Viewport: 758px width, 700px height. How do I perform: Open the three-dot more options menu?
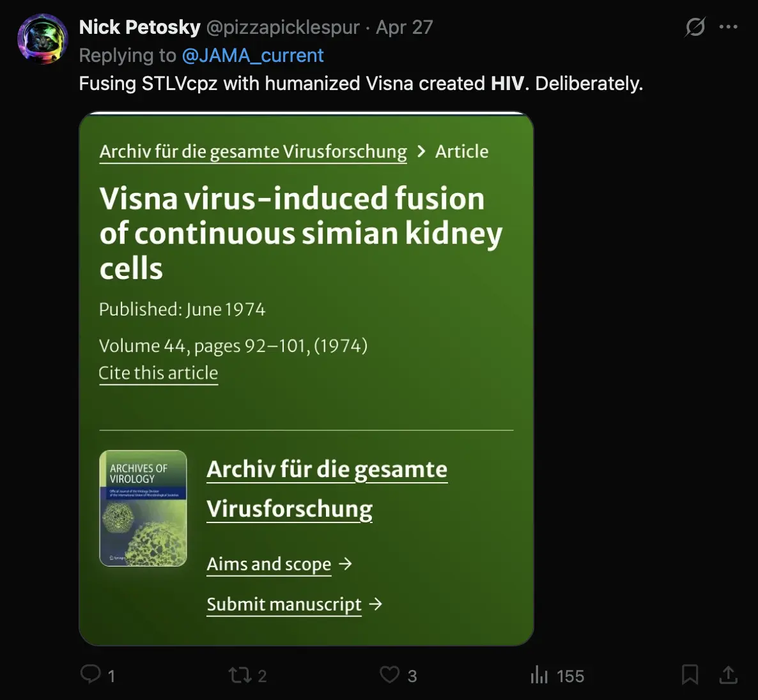coord(728,27)
